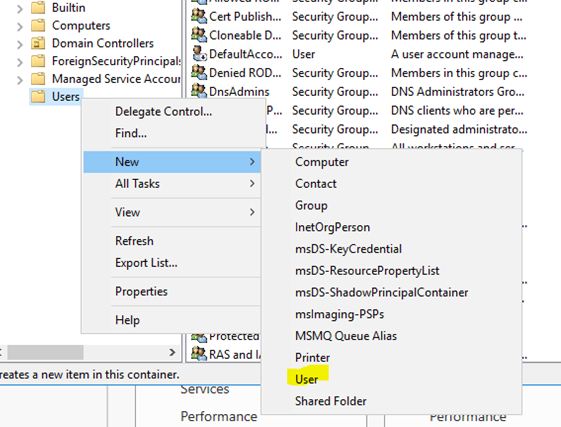
Task: Select the DnsAdmins row name
Action: (239, 92)
